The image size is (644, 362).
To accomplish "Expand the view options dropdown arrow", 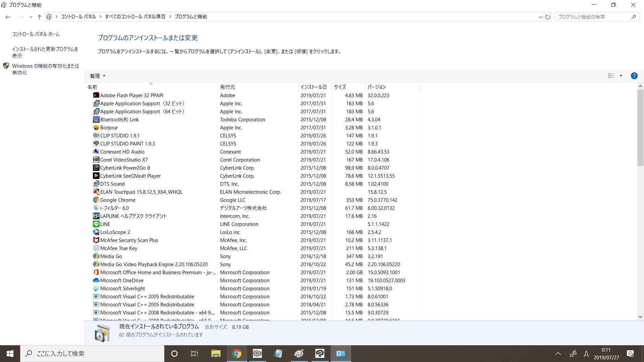I will pos(621,76).
